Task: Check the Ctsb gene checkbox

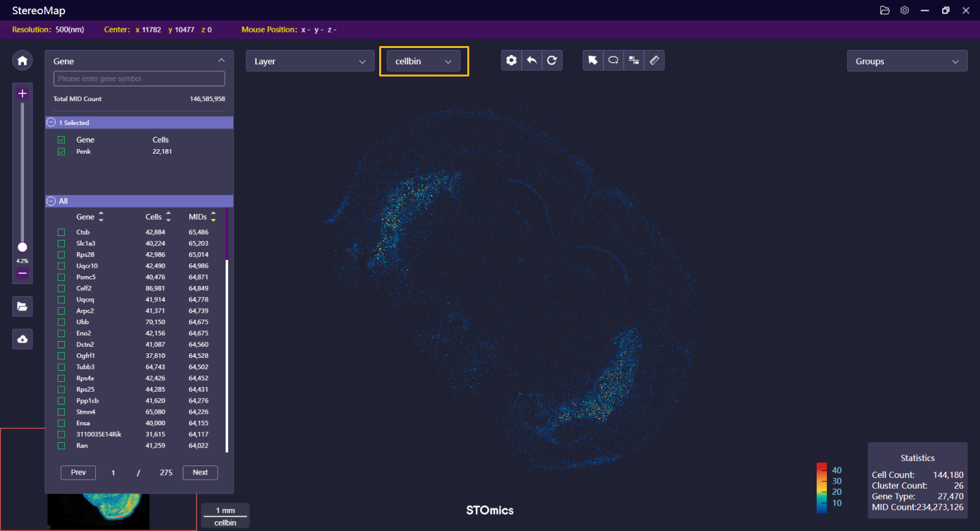Action: (x=62, y=232)
